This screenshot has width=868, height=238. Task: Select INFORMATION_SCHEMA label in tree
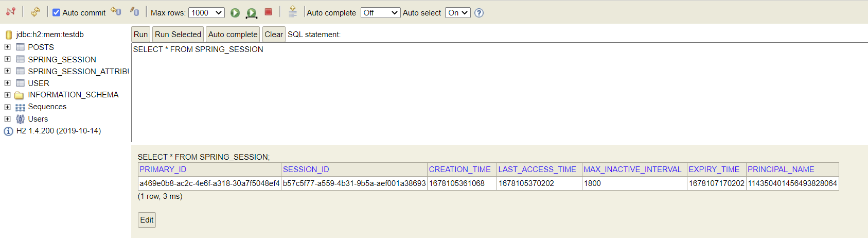point(73,95)
